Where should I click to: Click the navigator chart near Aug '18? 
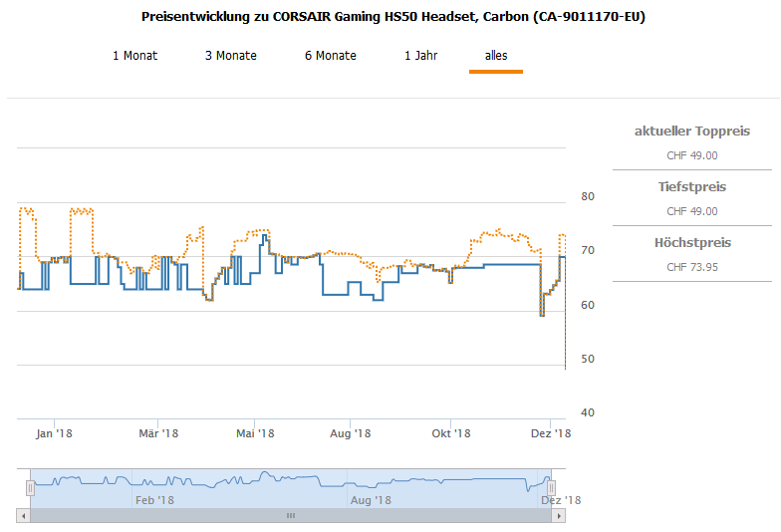coord(371,483)
